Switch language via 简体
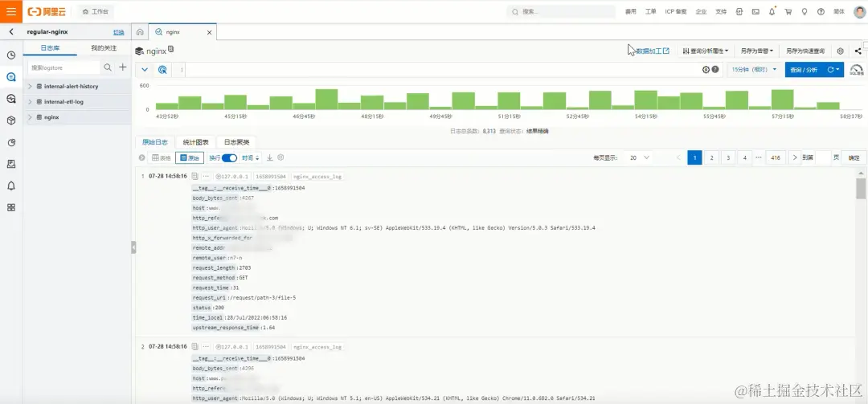 click(838, 11)
